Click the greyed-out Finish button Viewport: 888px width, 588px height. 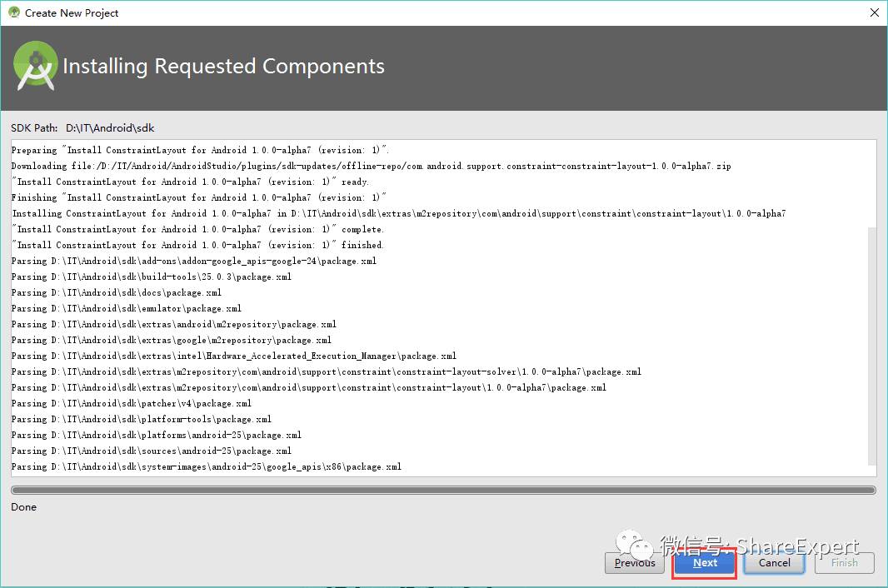point(845,563)
